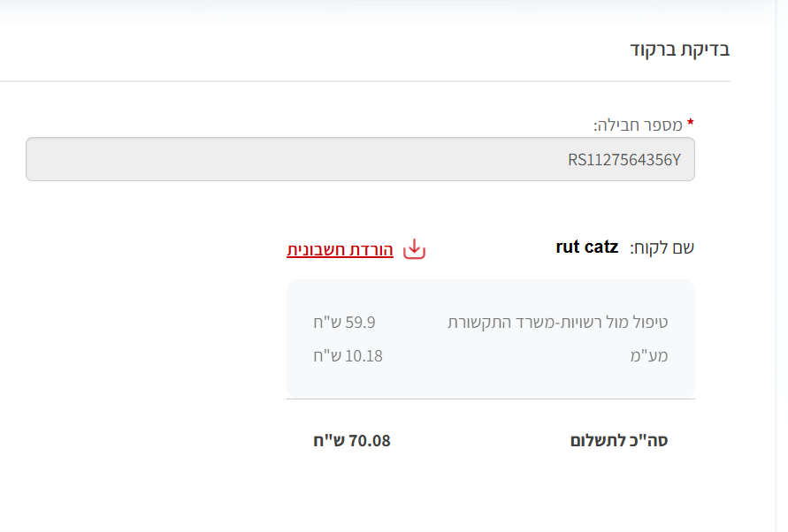Click the מע"מ VAT label
Screen dimensions: 788x532
(x=650, y=356)
